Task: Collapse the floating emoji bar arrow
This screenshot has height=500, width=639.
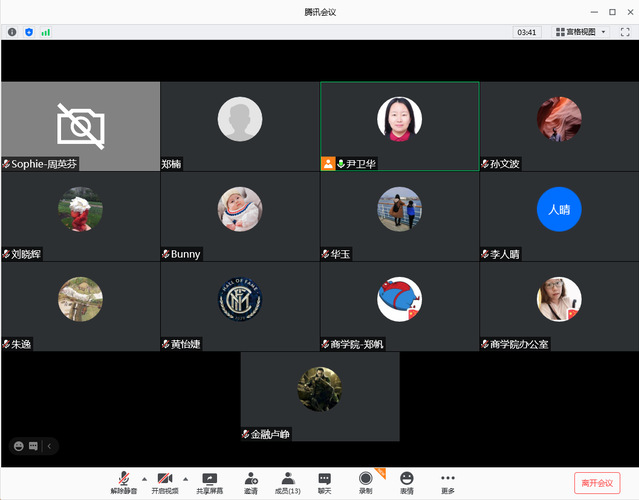Action: pos(49,446)
